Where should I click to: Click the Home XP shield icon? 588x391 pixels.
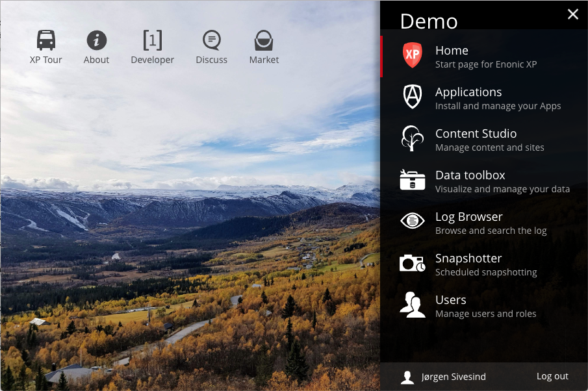412,55
